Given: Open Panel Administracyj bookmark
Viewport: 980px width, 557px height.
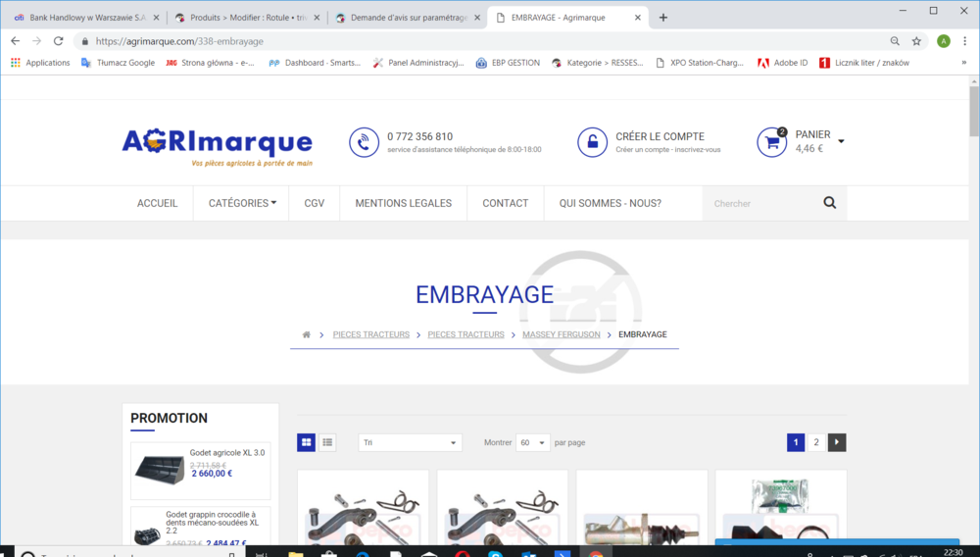Looking at the screenshot, I should pos(418,63).
